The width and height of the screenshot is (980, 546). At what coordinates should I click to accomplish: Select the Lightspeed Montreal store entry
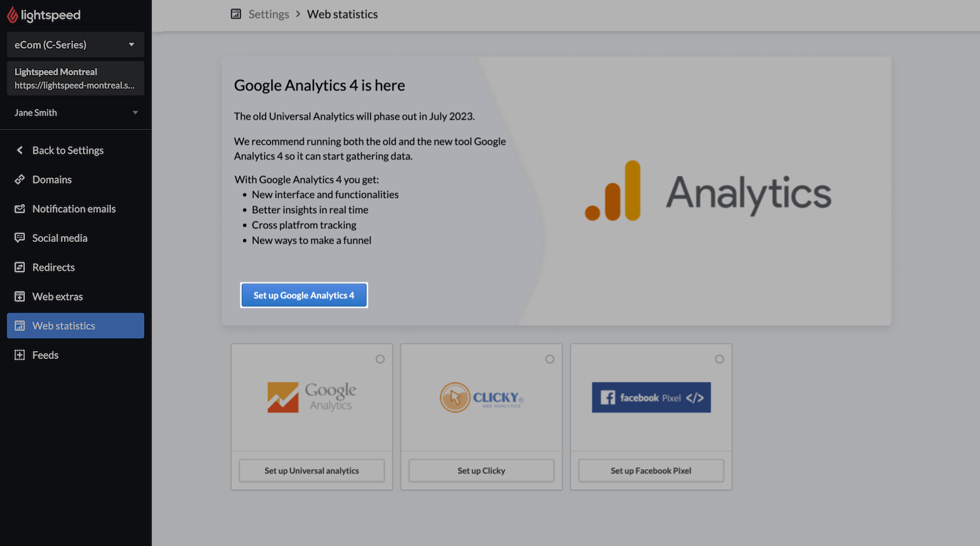pyautogui.click(x=76, y=78)
